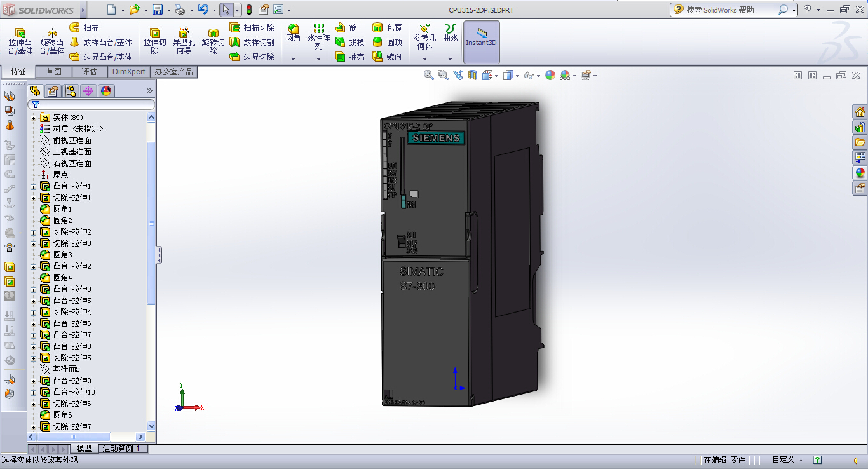Open the Hole Wizard (异型孔向导) tool

tap(184, 41)
